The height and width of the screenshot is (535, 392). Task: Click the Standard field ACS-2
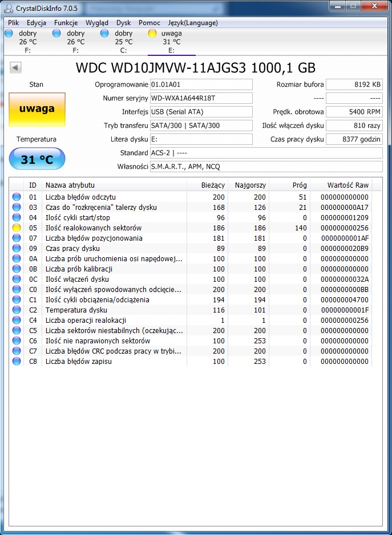pyautogui.click(x=266, y=153)
